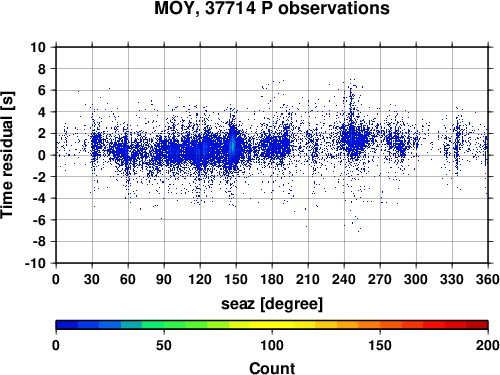Click the plot title 'MOY, 37714 P observations'
The height and width of the screenshot is (375, 500).
tap(272, 8)
